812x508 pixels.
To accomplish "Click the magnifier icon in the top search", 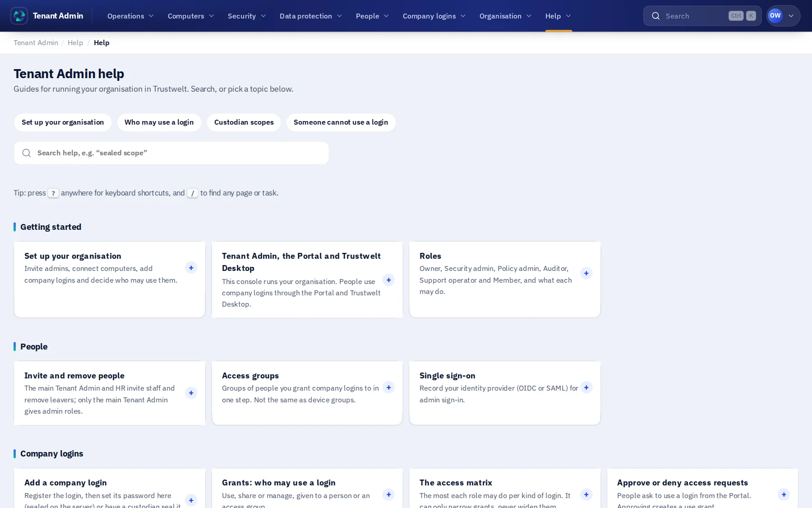I will pos(656,16).
